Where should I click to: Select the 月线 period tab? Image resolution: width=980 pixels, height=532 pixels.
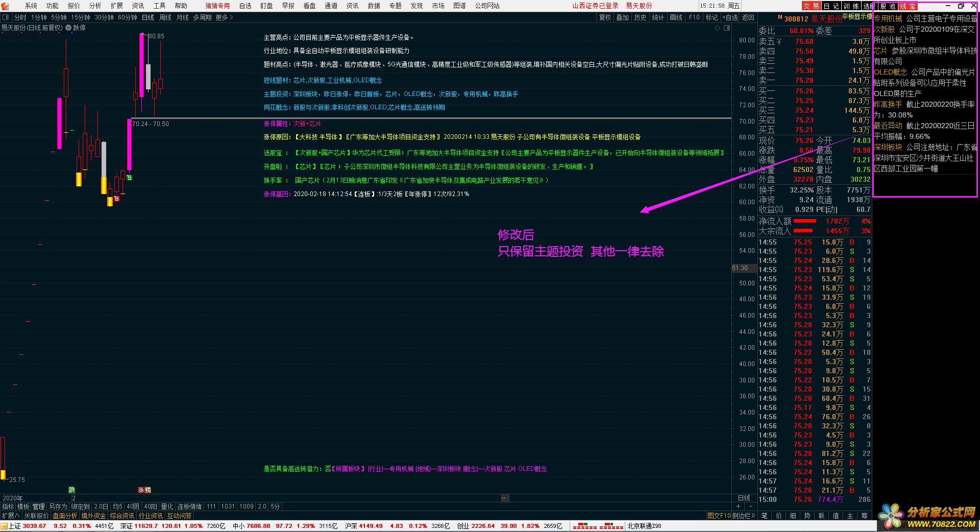183,17
